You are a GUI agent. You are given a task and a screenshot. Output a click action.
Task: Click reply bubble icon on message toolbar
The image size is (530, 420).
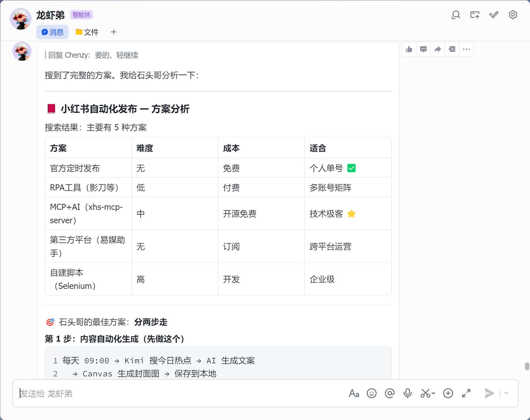[x=423, y=49]
